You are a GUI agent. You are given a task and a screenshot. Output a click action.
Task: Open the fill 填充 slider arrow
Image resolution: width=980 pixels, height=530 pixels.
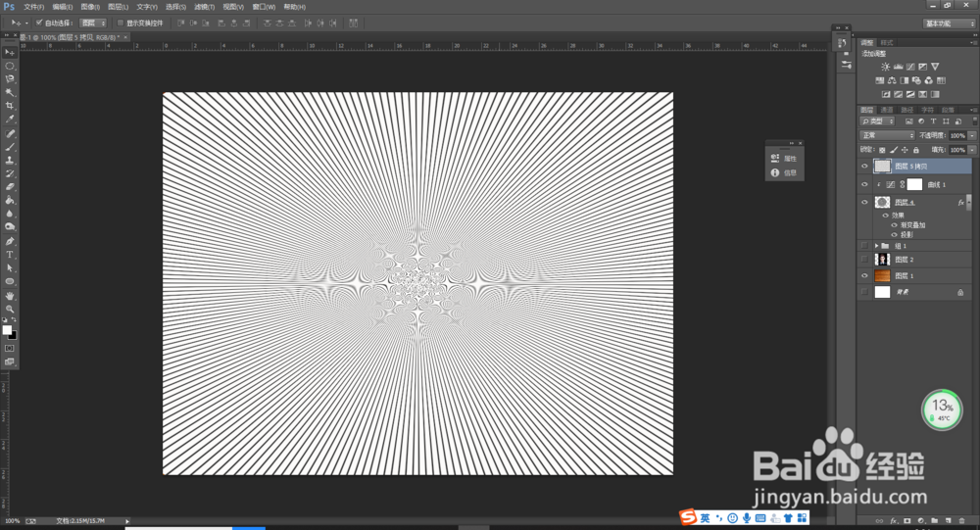point(971,150)
